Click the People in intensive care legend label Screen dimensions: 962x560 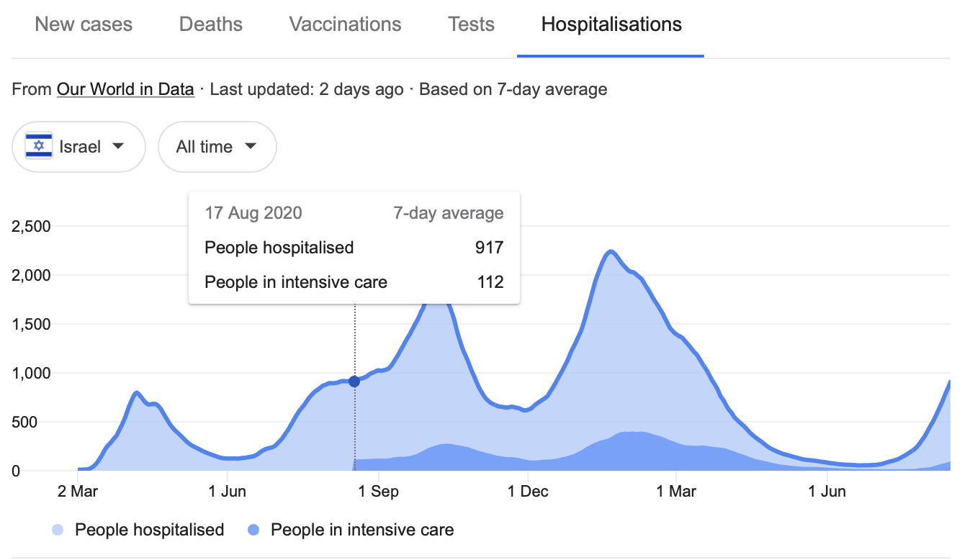point(362,530)
